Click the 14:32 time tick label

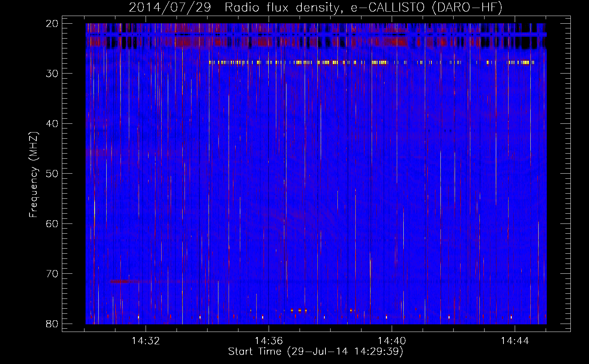[146, 341]
